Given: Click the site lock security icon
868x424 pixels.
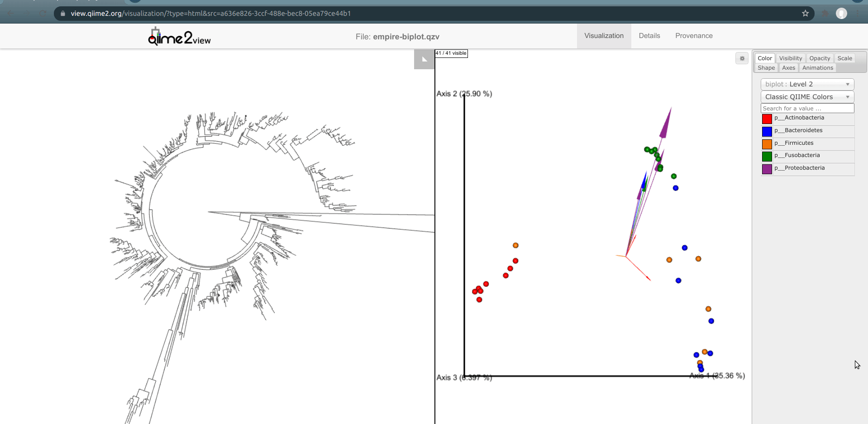Looking at the screenshot, I should [x=63, y=14].
